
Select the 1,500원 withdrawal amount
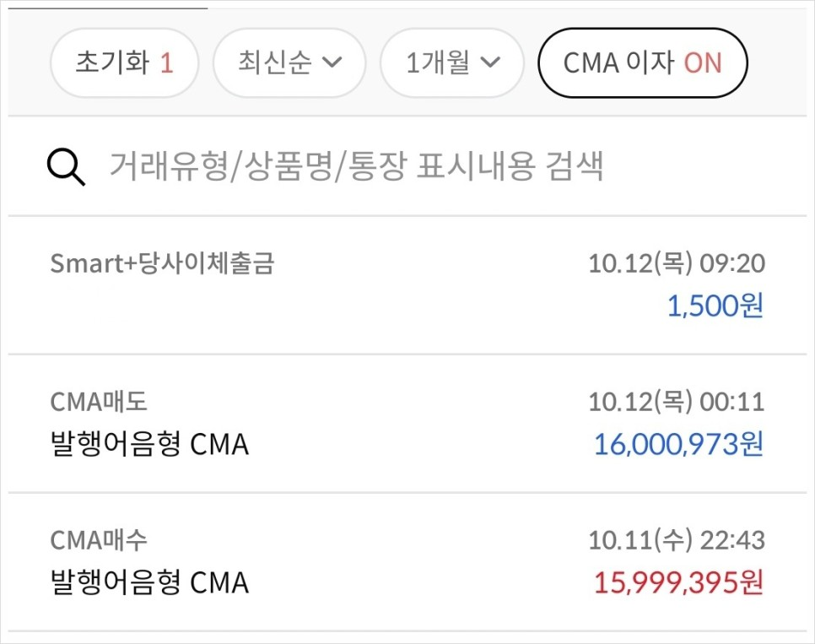(715, 306)
